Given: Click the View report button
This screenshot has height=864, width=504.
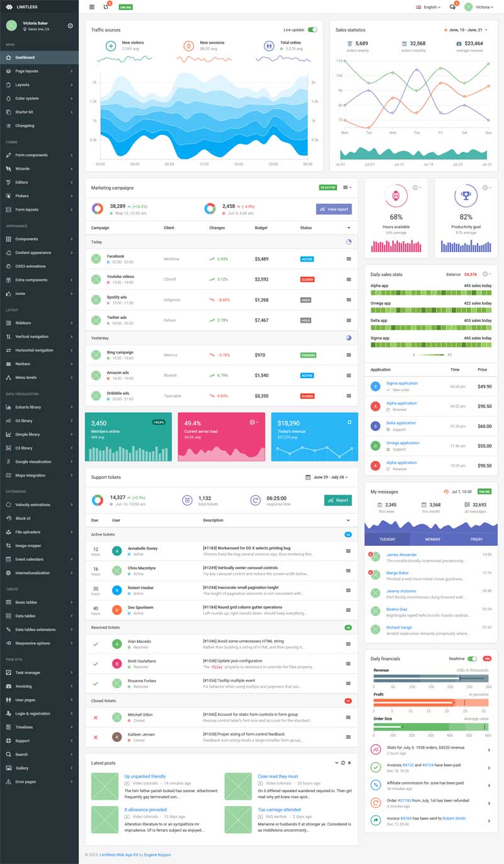Looking at the screenshot, I should tap(334, 209).
